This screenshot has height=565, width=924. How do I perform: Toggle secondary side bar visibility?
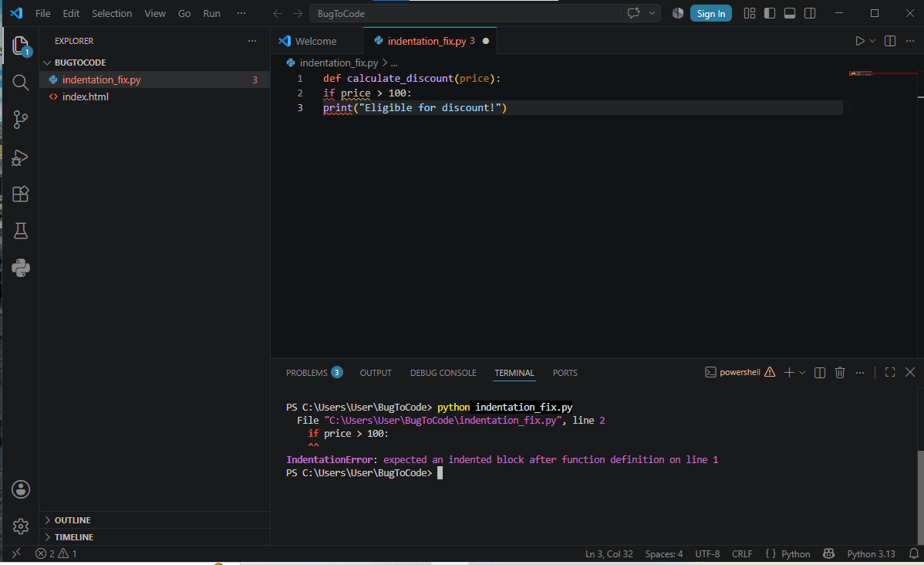click(x=810, y=13)
